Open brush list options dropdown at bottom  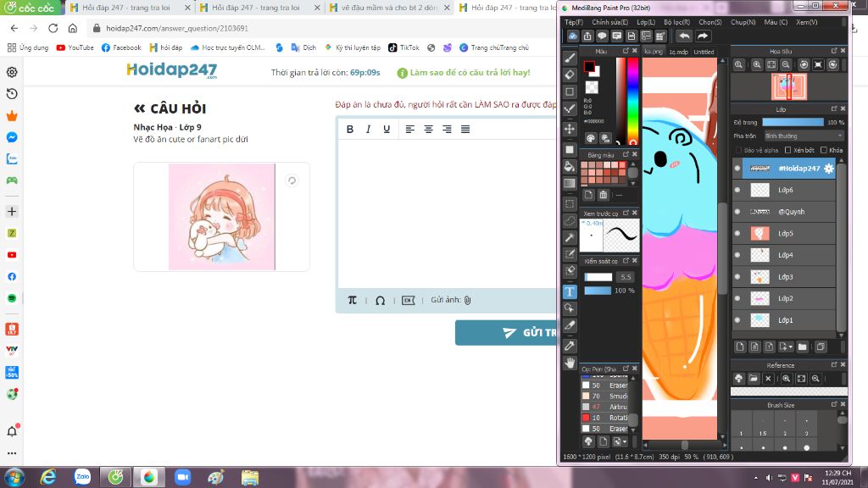coord(620,441)
